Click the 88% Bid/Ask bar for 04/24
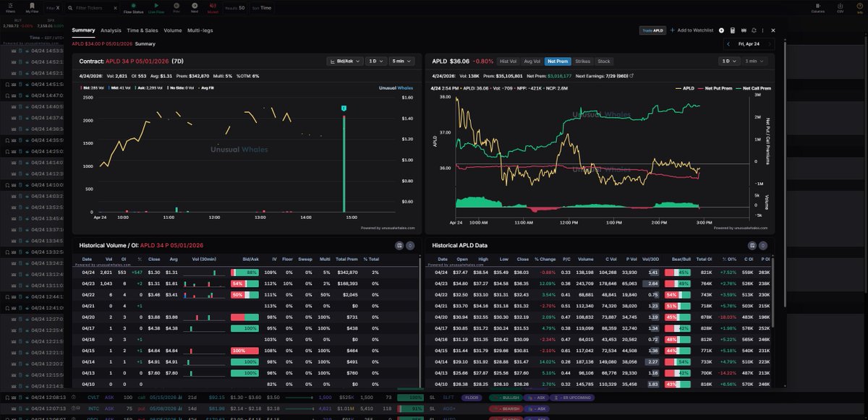868x420 pixels. 245,273
